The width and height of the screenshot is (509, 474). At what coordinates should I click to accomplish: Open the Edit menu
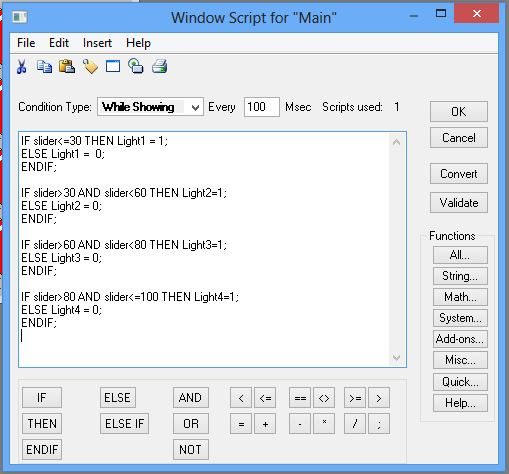click(59, 43)
